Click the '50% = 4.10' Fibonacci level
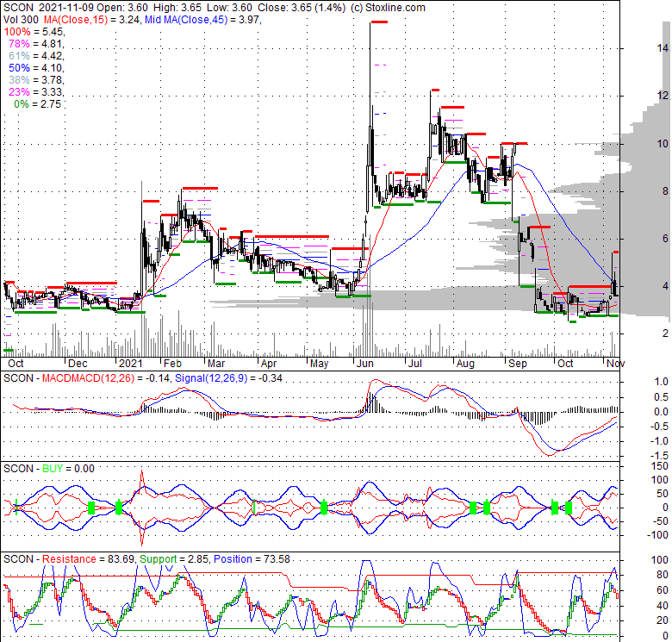 point(36,68)
